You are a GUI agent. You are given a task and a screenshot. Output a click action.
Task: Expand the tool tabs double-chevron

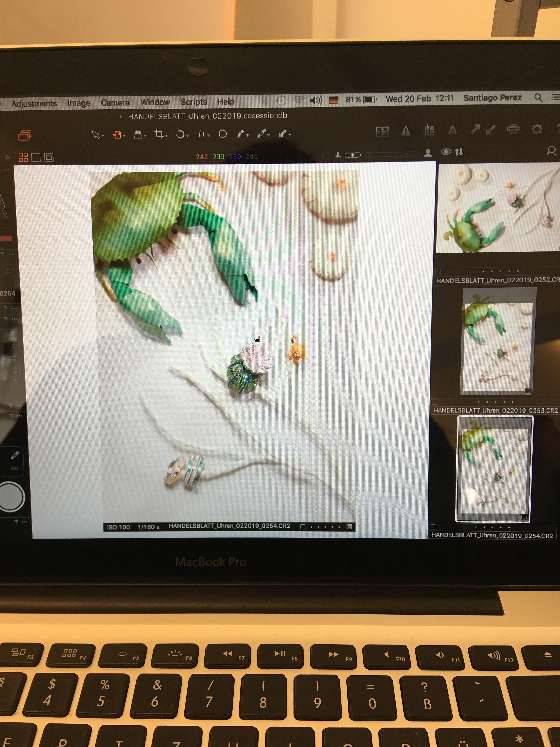(x=7, y=157)
